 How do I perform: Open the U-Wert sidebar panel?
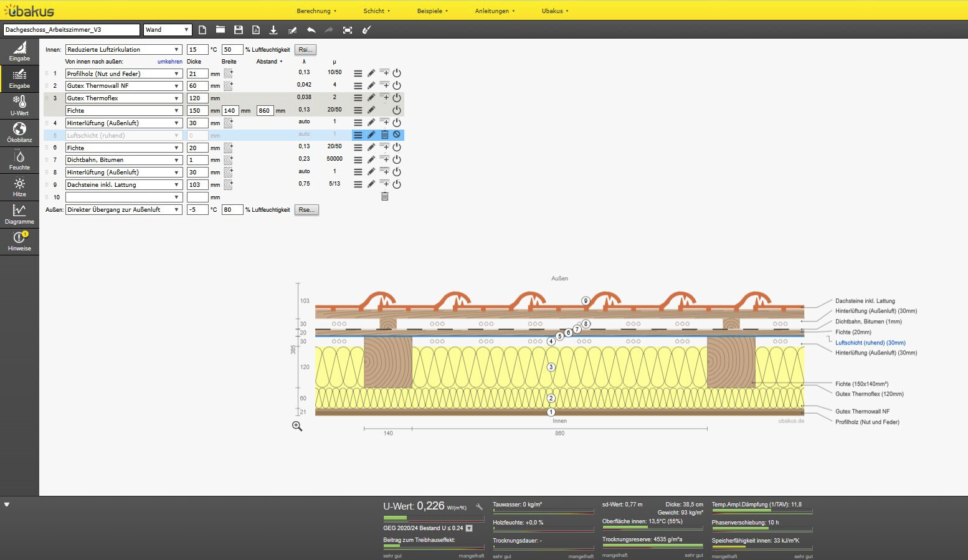[x=19, y=105]
